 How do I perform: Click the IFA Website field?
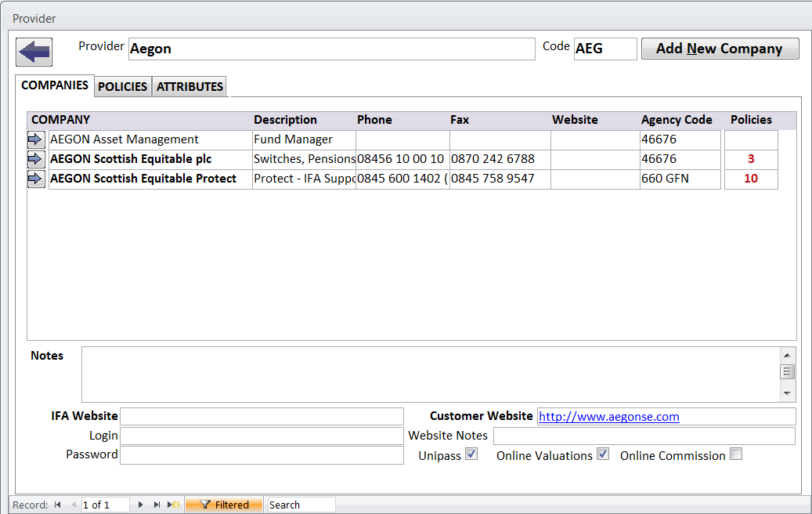tap(262, 417)
